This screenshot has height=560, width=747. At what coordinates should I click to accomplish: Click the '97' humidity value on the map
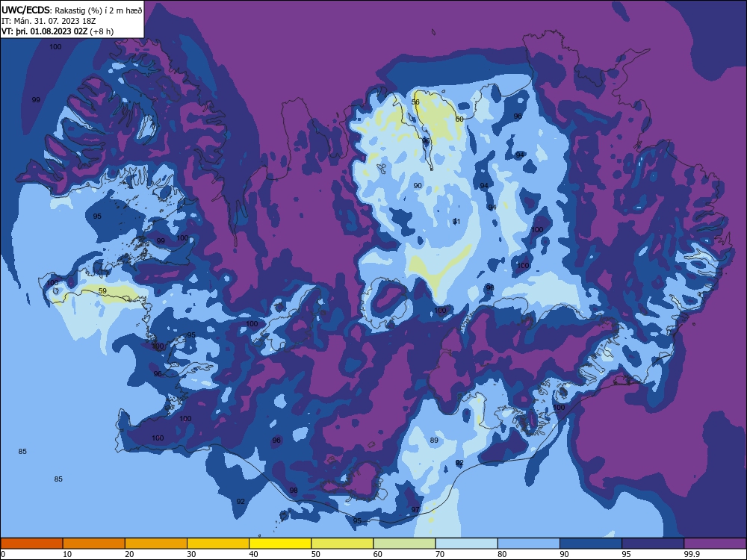click(415, 509)
